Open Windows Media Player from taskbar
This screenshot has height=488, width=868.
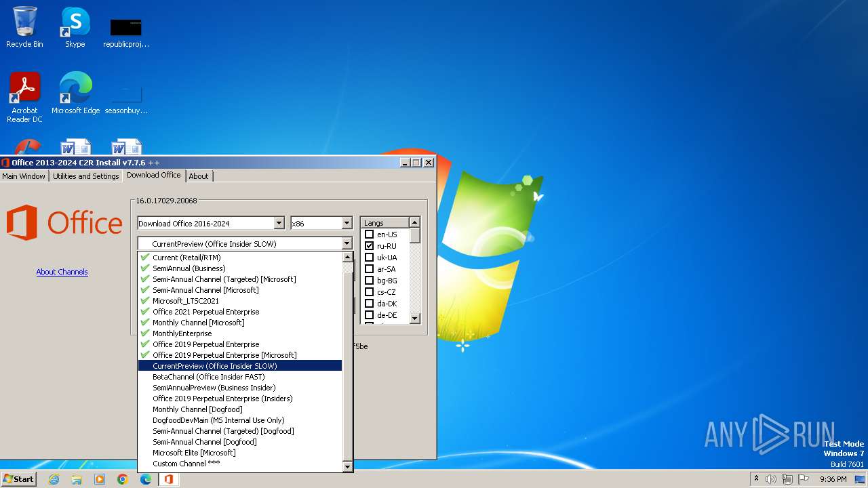point(100,479)
